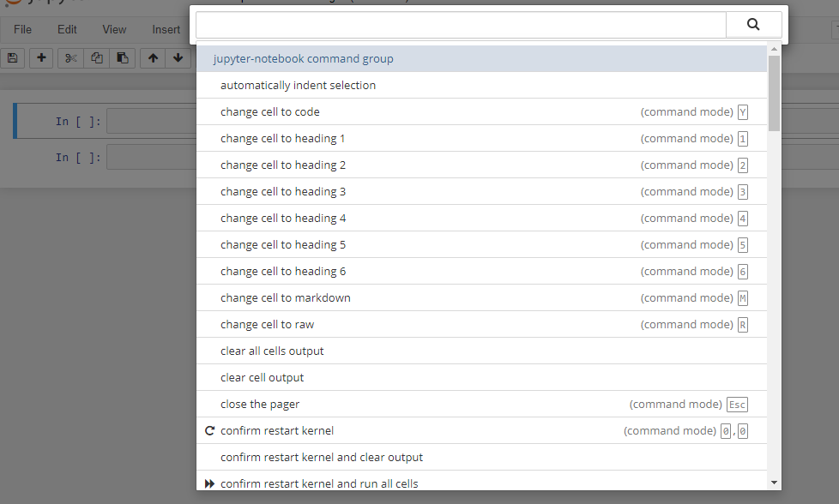The height and width of the screenshot is (504, 839).
Task: Click the move cell down arrow icon
Action: pyautogui.click(x=178, y=57)
